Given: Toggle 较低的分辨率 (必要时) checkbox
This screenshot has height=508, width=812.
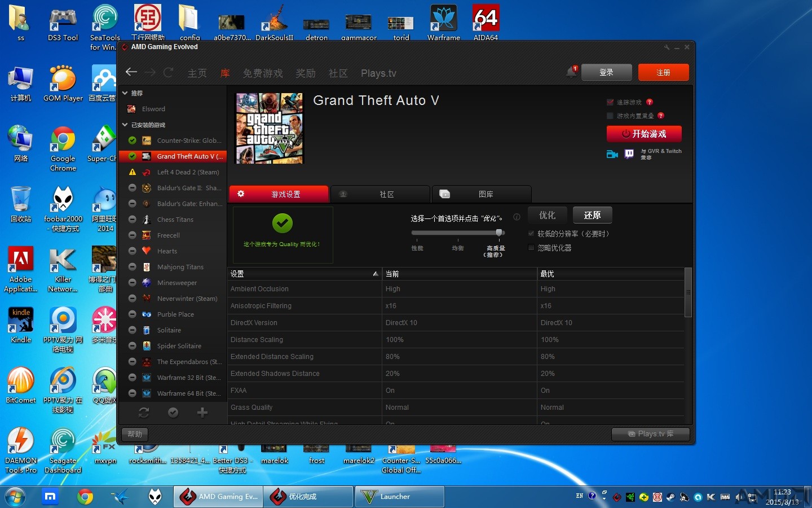Looking at the screenshot, I should (x=531, y=234).
